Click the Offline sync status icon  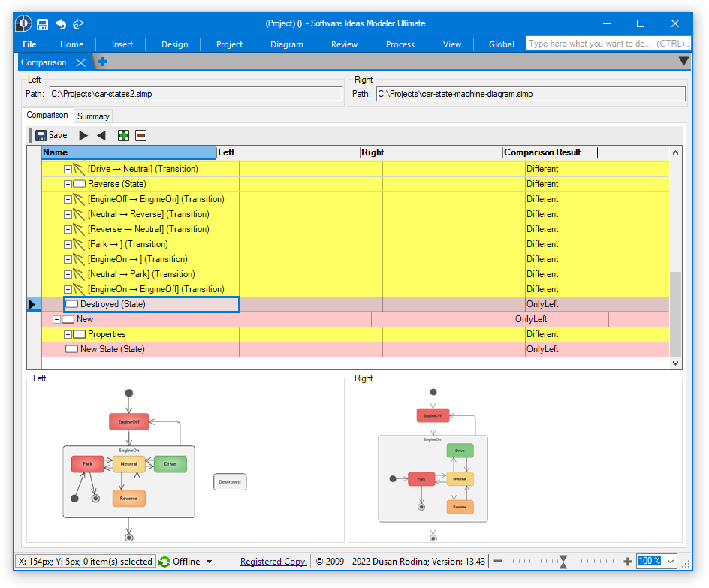(164, 562)
